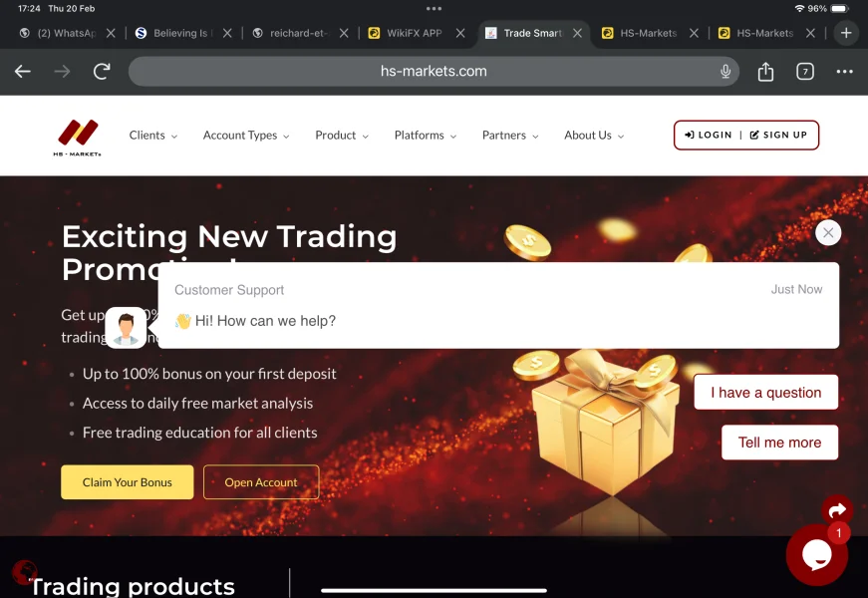Add a new tab with plus icon
Screen dimensions: 868x598
(846, 33)
